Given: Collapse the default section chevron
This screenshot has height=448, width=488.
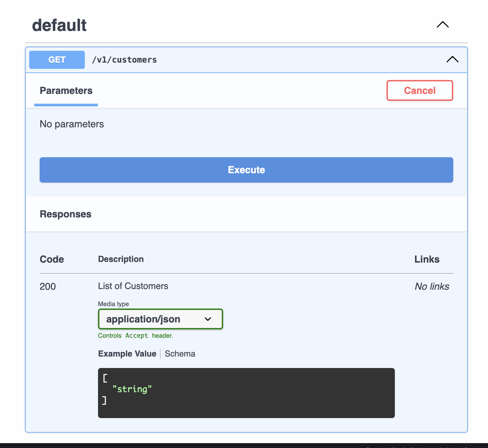Looking at the screenshot, I should tap(442, 25).
